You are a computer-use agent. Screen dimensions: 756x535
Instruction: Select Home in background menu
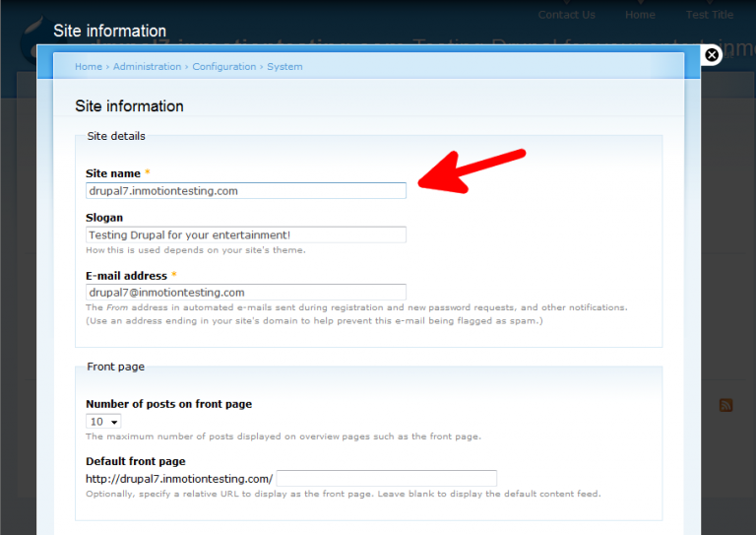[x=640, y=15]
